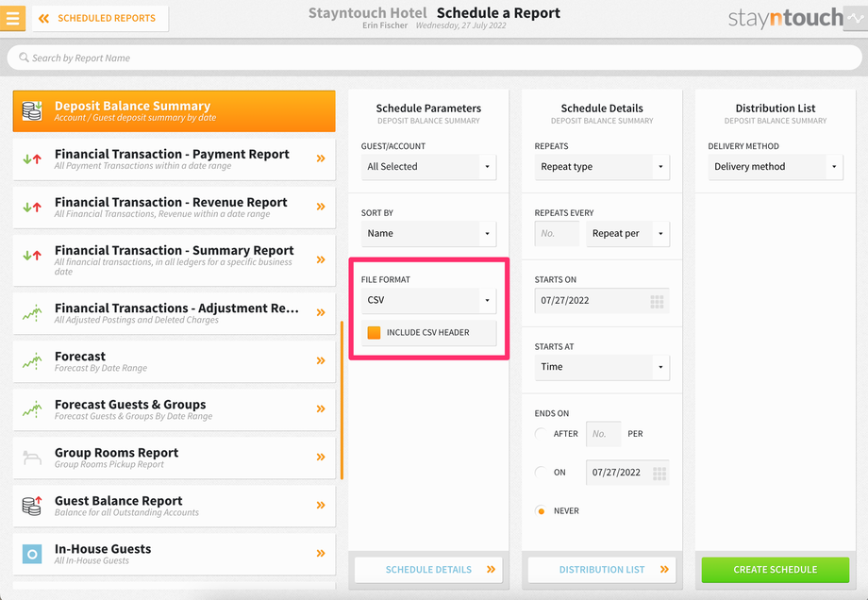Screen dimensions: 868x600
Task: Open the Starts At Time dropdown
Action: point(602,367)
